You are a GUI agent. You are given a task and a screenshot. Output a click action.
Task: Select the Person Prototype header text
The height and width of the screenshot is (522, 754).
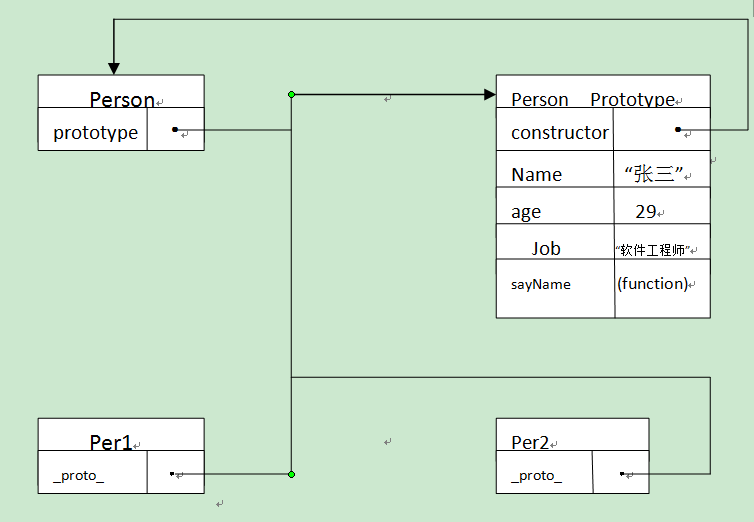pos(593,99)
